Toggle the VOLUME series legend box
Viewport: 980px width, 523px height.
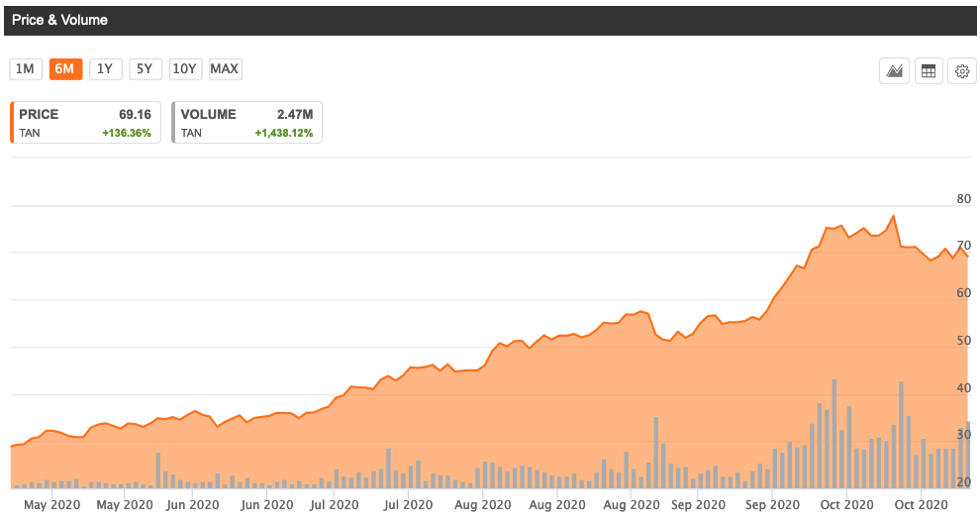point(246,122)
